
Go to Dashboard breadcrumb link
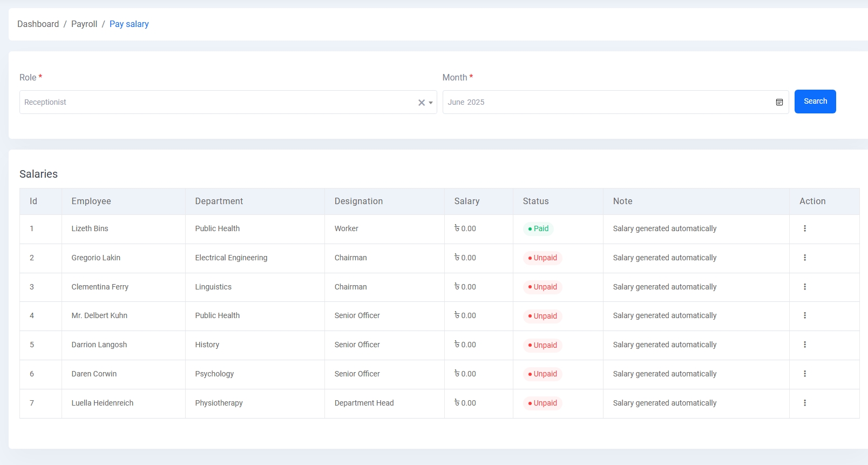pos(38,24)
